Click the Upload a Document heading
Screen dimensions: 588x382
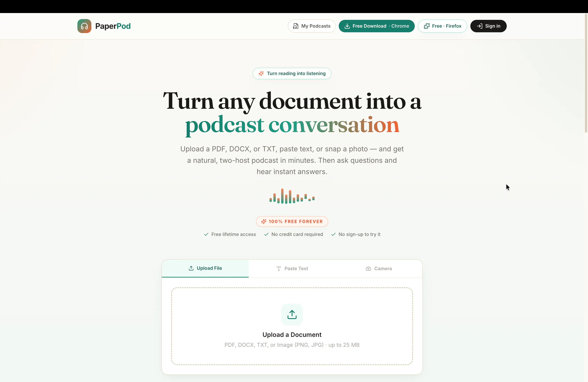(x=292, y=335)
